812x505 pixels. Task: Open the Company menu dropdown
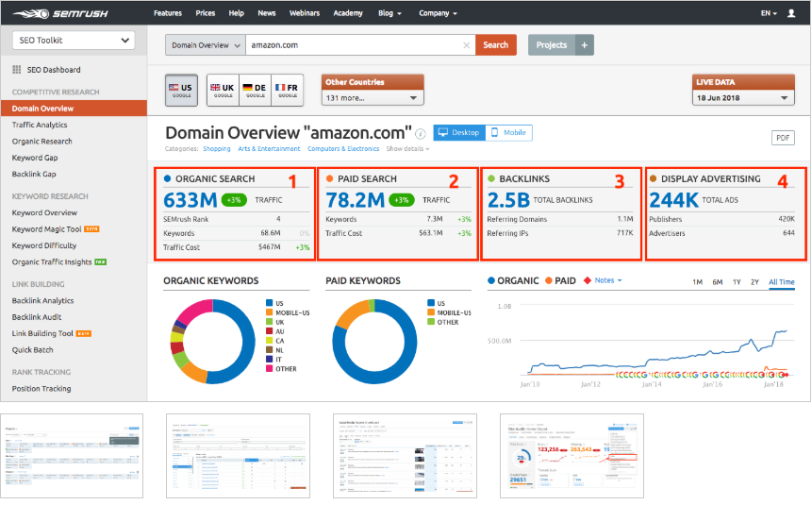coord(438,13)
